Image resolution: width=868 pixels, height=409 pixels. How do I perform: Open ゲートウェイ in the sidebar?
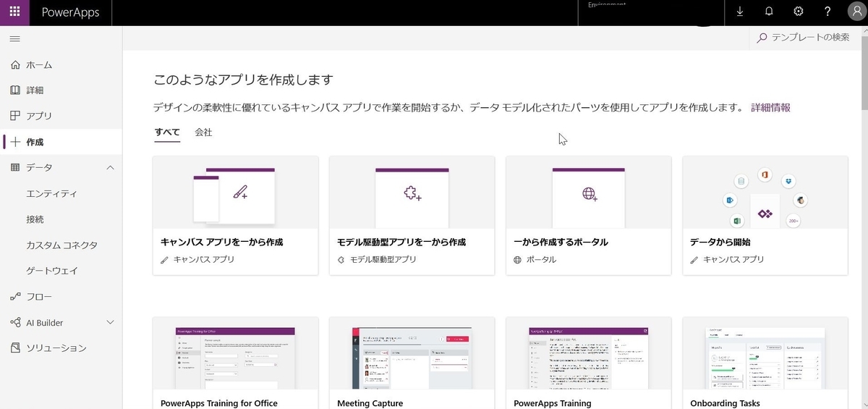point(52,271)
